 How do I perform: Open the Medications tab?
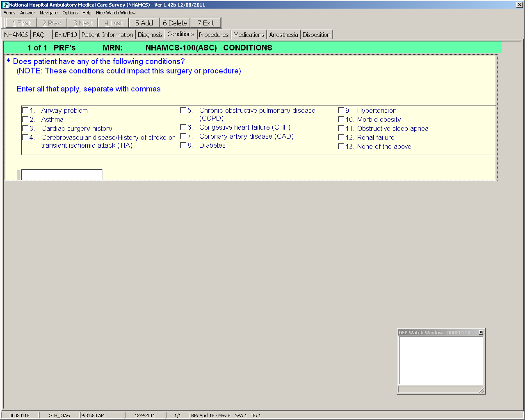[249, 35]
